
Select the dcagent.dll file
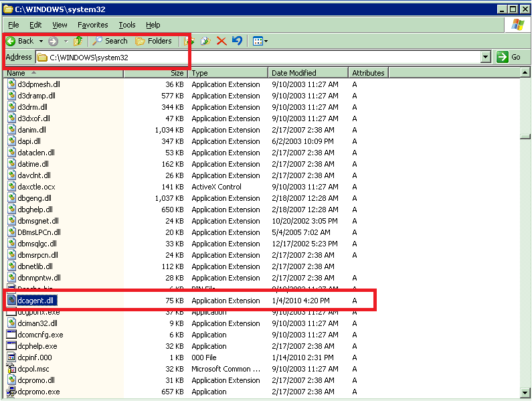click(36, 301)
